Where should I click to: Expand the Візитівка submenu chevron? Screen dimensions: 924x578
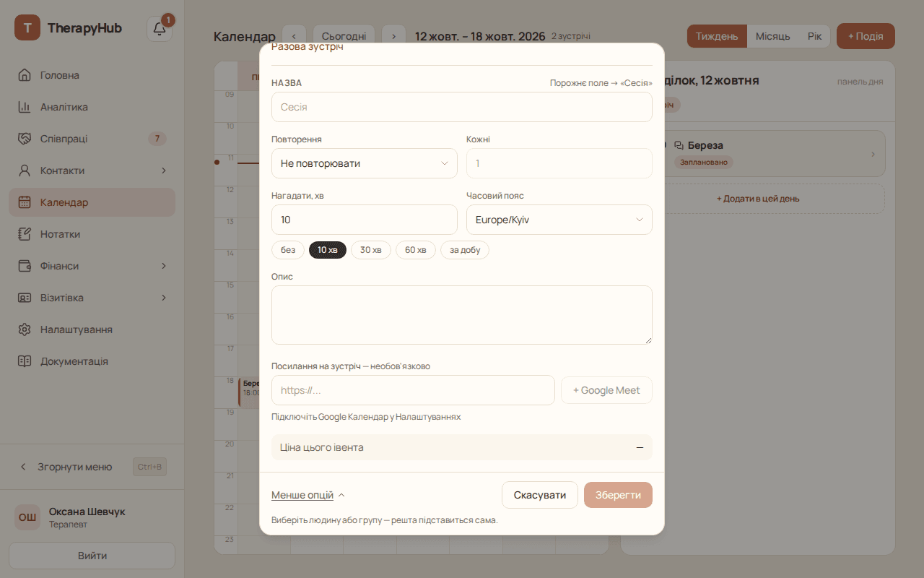coord(164,298)
